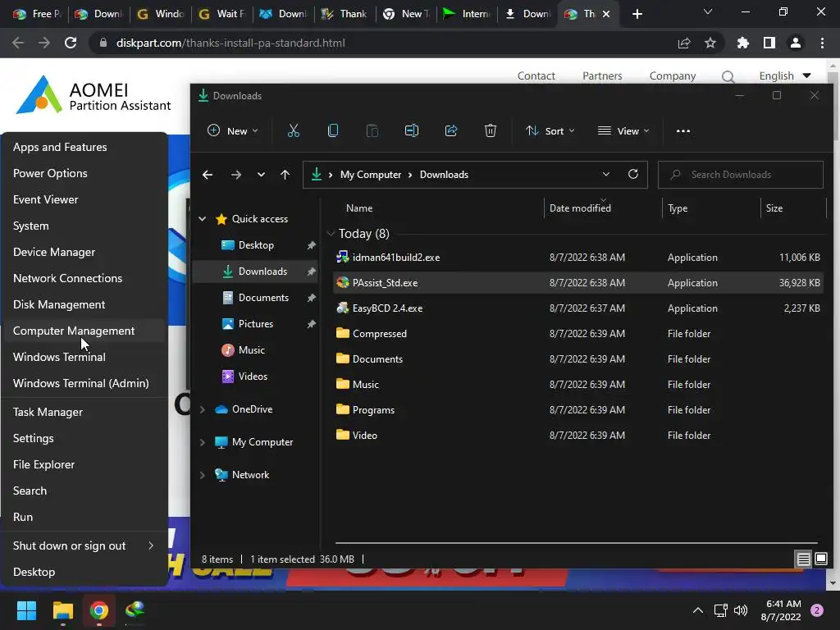Screen dimensions: 840x630
Task: Open Chrome three-dot menu
Action: click(822, 43)
